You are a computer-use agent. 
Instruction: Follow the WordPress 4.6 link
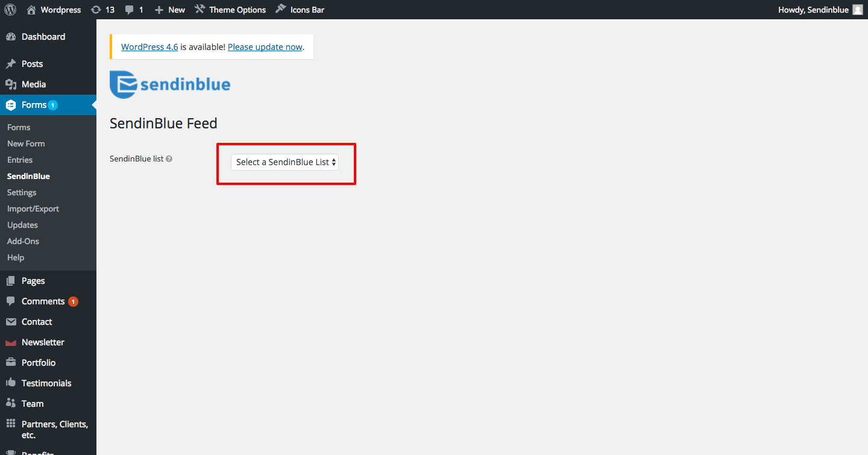tap(149, 46)
